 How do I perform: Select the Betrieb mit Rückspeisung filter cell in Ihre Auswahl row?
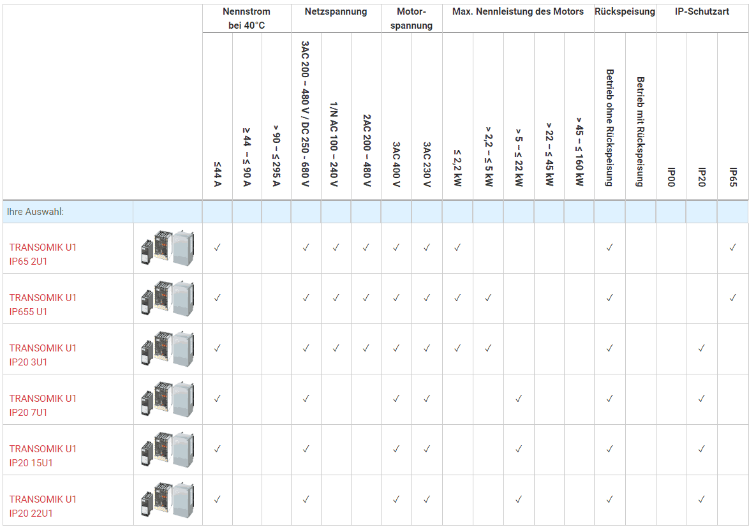coord(641,212)
